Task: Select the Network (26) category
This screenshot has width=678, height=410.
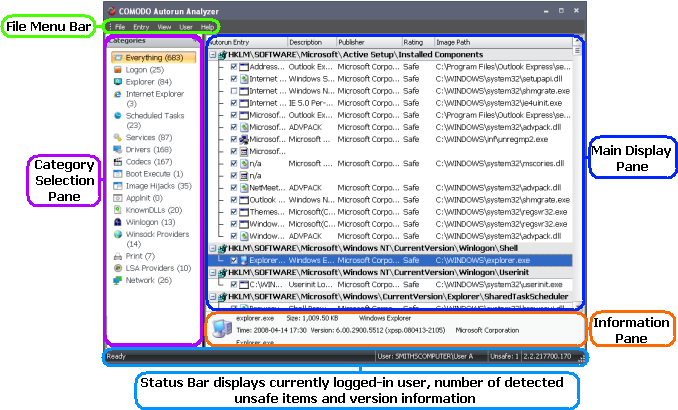Action: 149,280
